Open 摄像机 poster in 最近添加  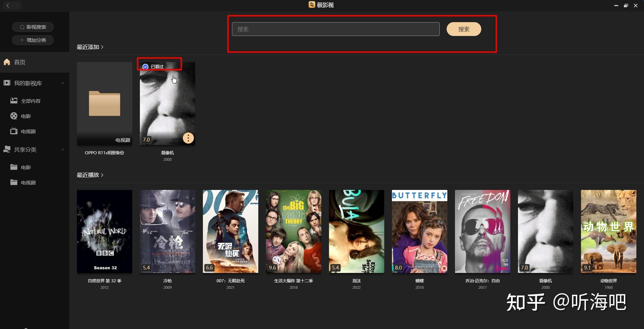[x=168, y=103]
